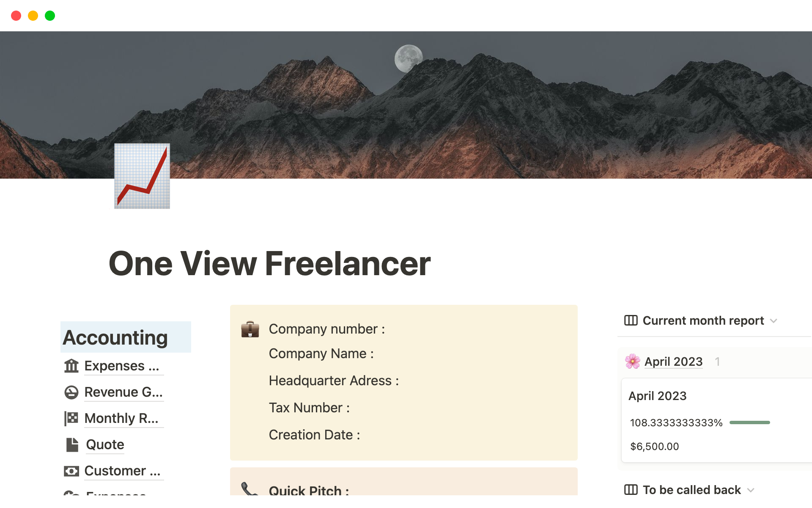This screenshot has height=508, width=812.
Task: Open the To be called back dropdown
Action: [x=751, y=490]
